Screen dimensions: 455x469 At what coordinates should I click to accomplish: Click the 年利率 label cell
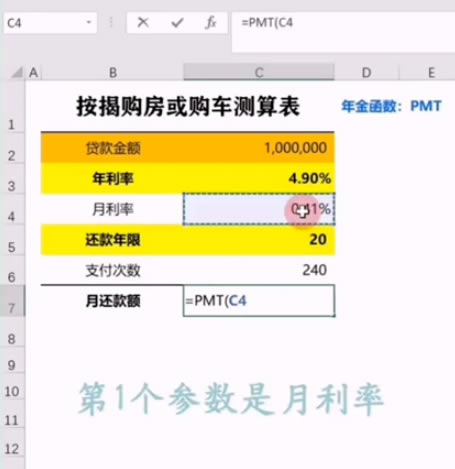112,178
